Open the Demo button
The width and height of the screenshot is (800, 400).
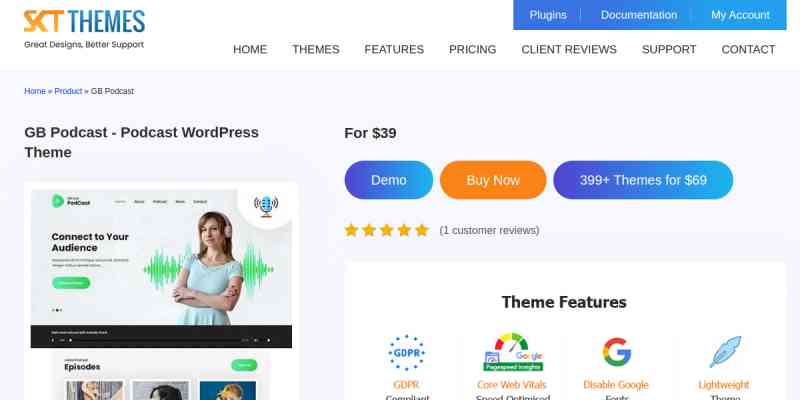[389, 180]
